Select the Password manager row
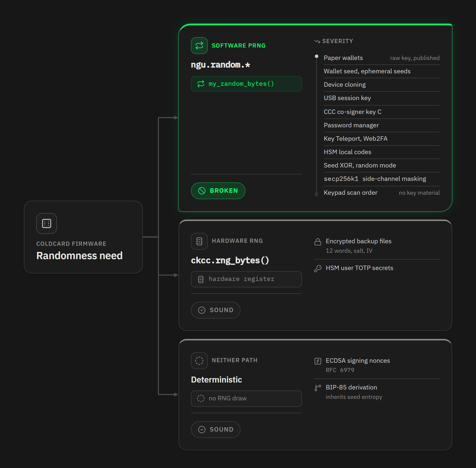The image size is (476, 468). [x=382, y=125]
